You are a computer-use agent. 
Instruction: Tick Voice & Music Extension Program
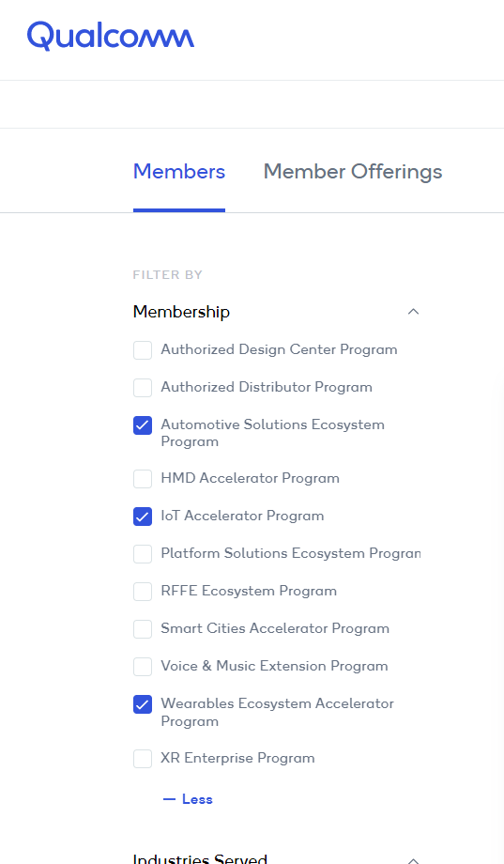(x=143, y=666)
